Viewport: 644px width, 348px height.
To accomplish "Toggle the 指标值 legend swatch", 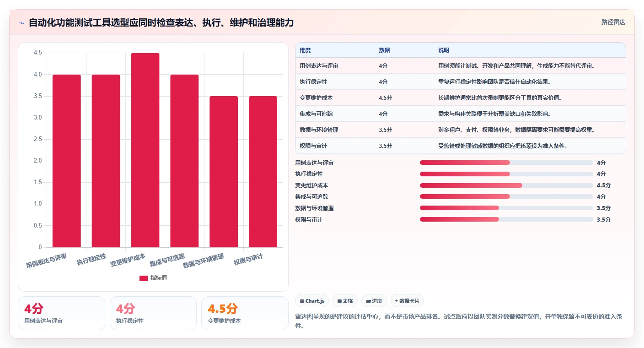I will pos(144,278).
